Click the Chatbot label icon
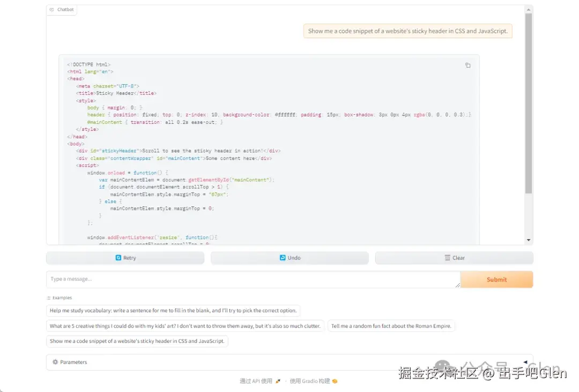The height and width of the screenshot is (392, 579). pyautogui.click(x=51, y=10)
